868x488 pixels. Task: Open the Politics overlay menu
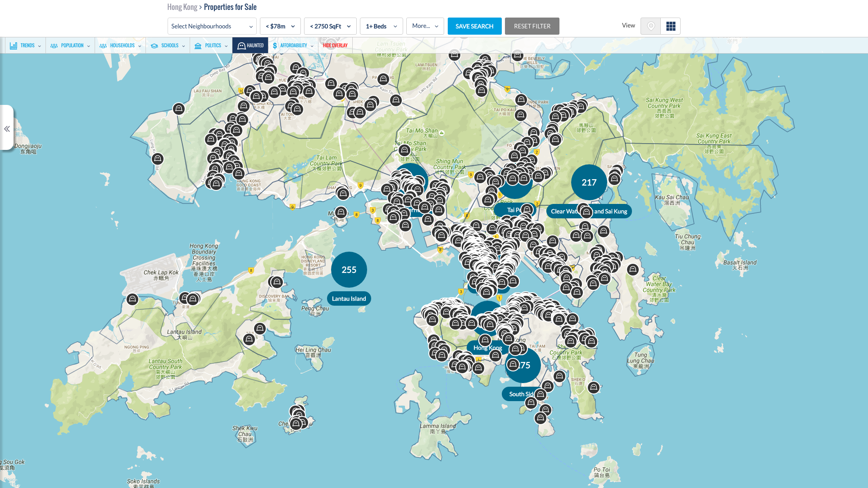[211, 45]
